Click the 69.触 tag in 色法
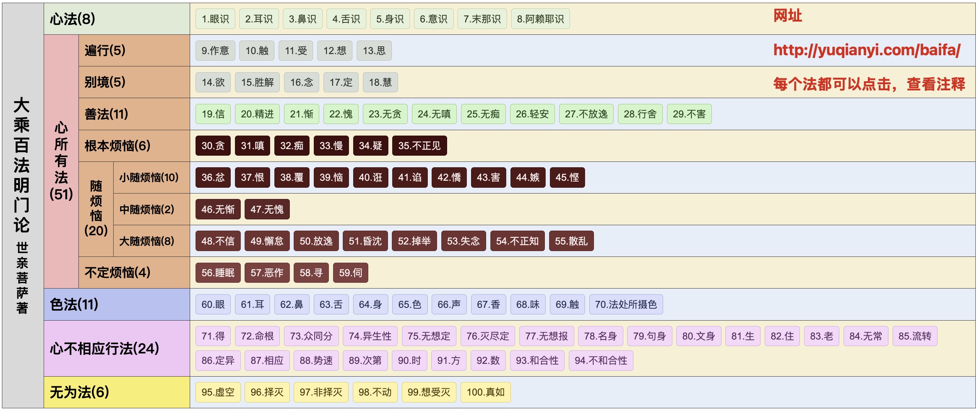Screen dimensions: 980x411 click(x=567, y=304)
